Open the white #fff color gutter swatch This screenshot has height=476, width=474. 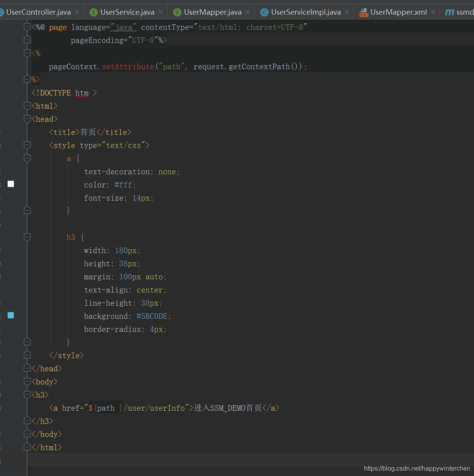[11, 184]
